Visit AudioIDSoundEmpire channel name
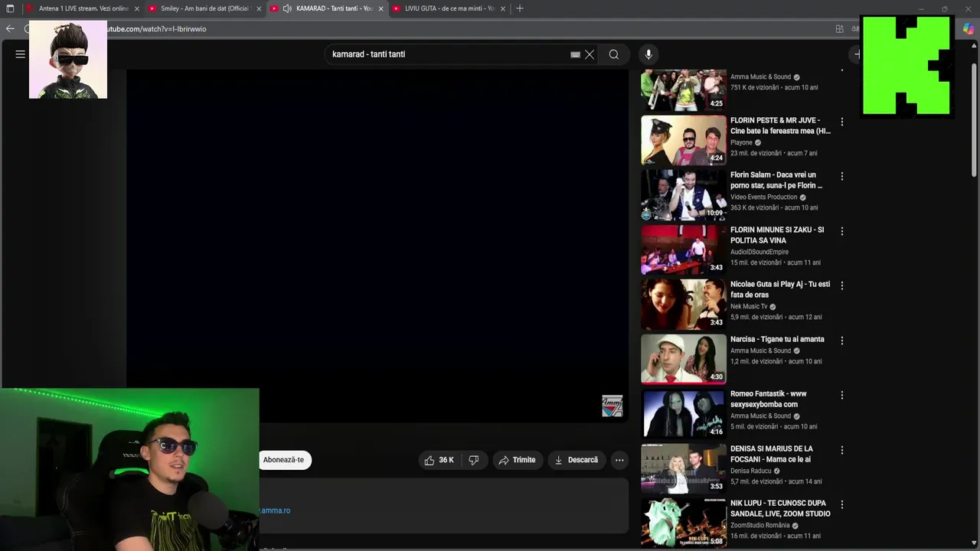This screenshot has height=551, width=980. 759,252
